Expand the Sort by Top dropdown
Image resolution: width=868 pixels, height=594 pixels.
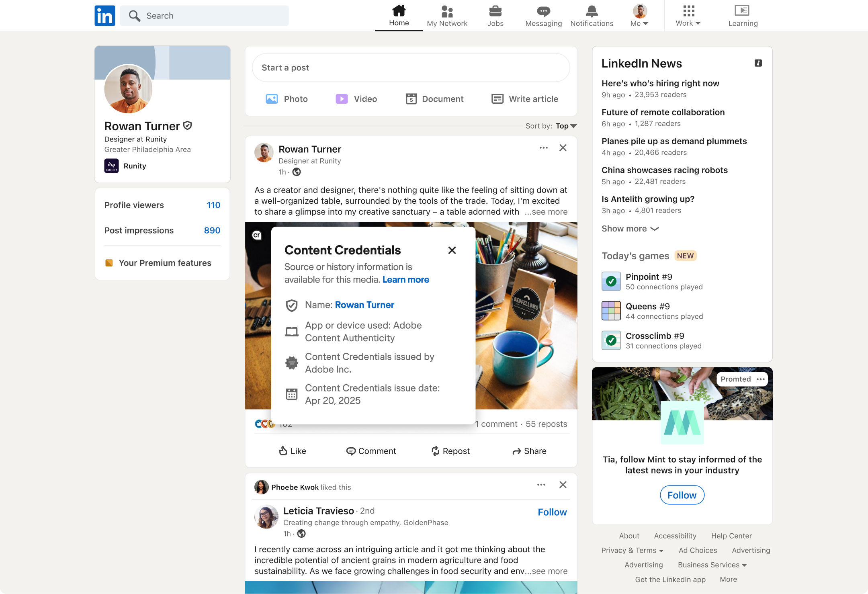tap(567, 126)
